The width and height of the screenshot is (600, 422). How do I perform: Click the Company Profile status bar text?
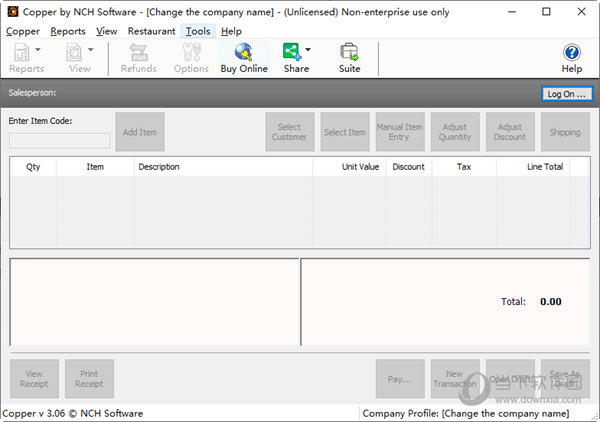(x=466, y=414)
